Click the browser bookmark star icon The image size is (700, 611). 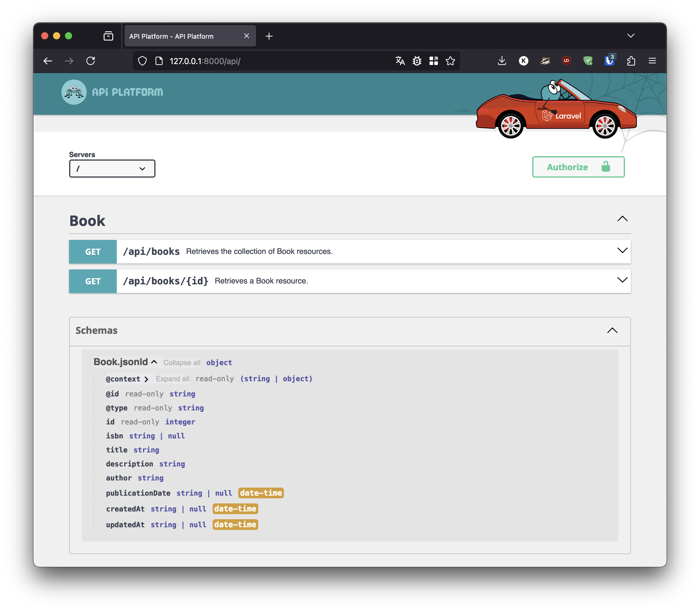pyautogui.click(x=451, y=61)
